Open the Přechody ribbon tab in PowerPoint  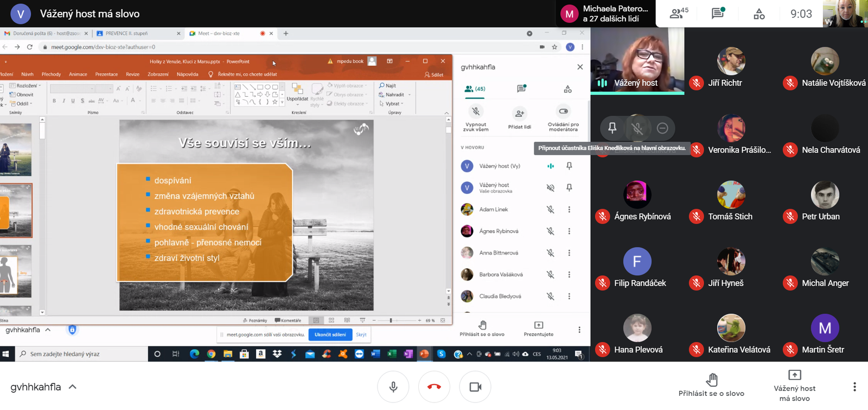pos(51,74)
